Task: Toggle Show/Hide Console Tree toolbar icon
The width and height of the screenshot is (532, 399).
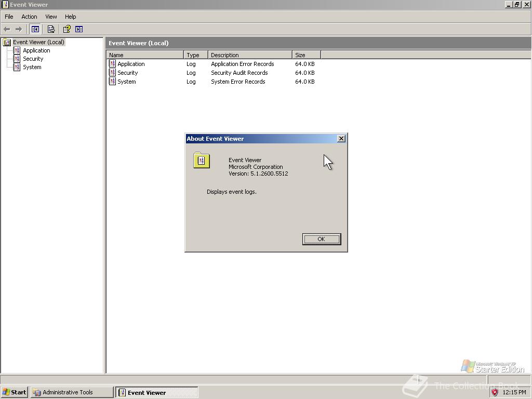Action: [x=35, y=29]
